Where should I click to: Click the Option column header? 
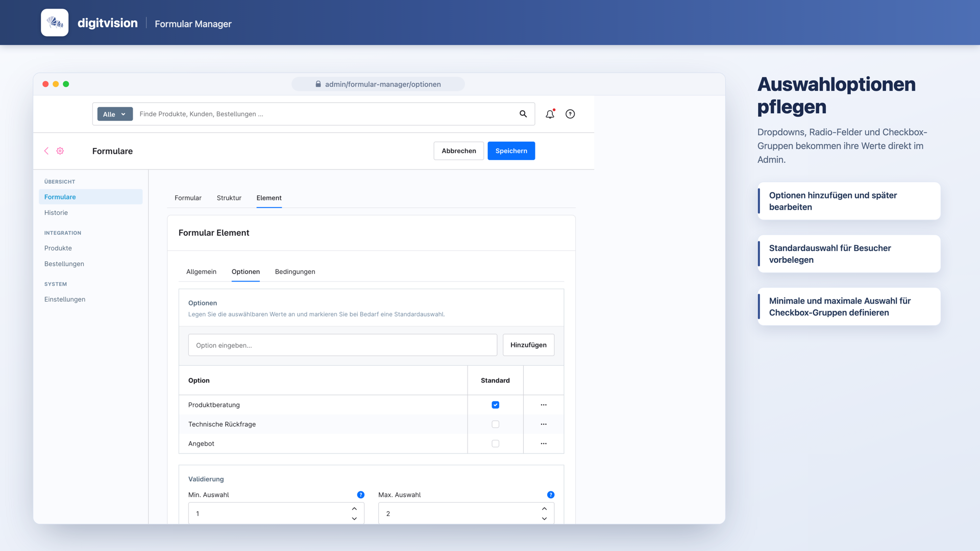click(199, 380)
